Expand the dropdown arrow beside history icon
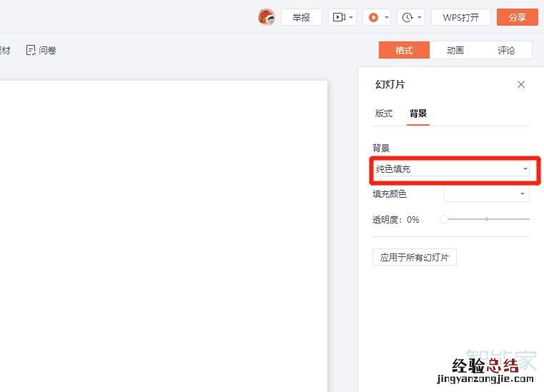 point(420,17)
